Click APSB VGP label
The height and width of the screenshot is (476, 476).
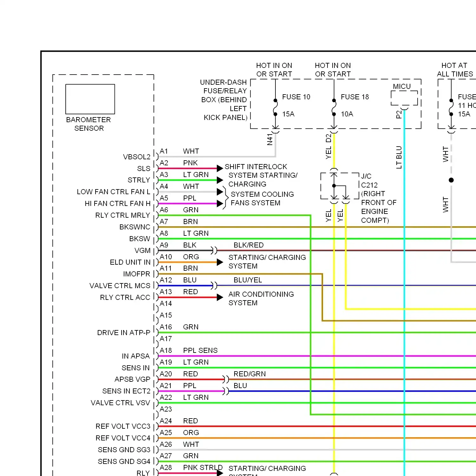(x=132, y=380)
